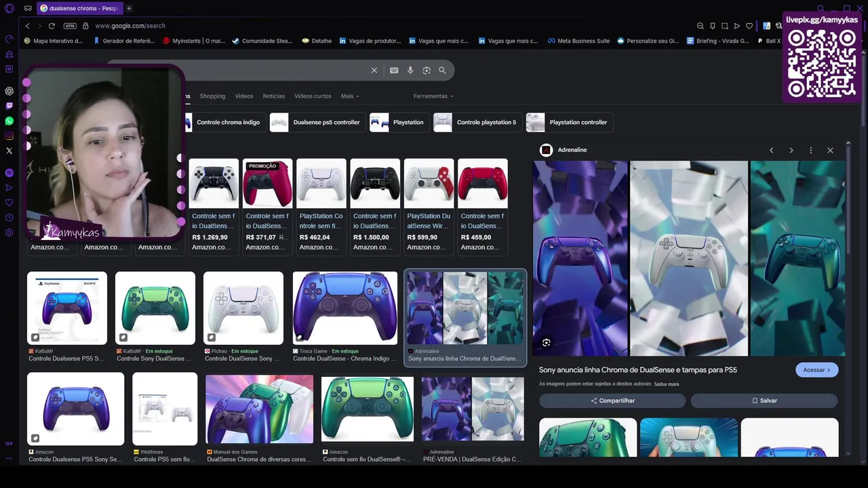The width and height of the screenshot is (868, 488).
Task: Expand the Mais dropdown
Action: pos(350,96)
